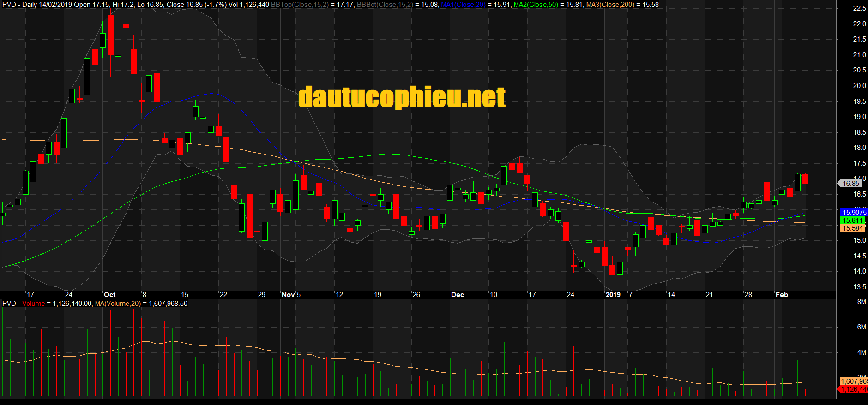Click the MA2(Close,50) legend label

coord(536,5)
